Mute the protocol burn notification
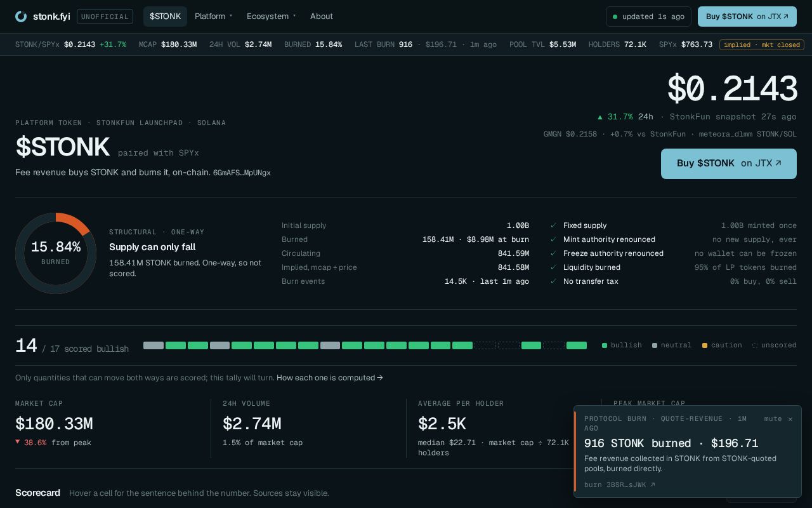The height and width of the screenshot is (508, 812). coord(773,419)
